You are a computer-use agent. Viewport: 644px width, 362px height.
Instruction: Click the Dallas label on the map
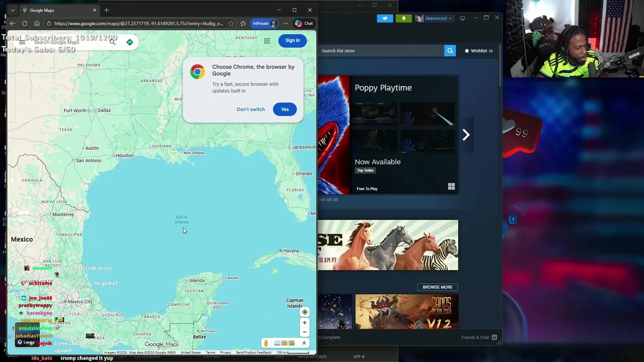104,110
